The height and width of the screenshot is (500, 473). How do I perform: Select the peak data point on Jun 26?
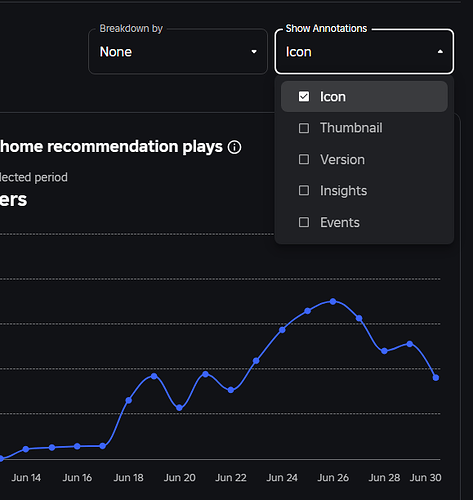point(333,301)
